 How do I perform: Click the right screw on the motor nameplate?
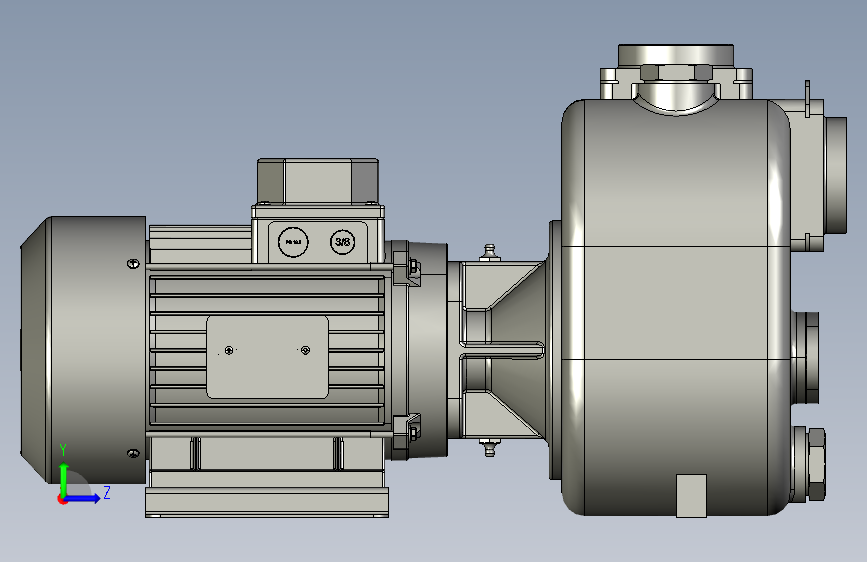[x=305, y=350]
